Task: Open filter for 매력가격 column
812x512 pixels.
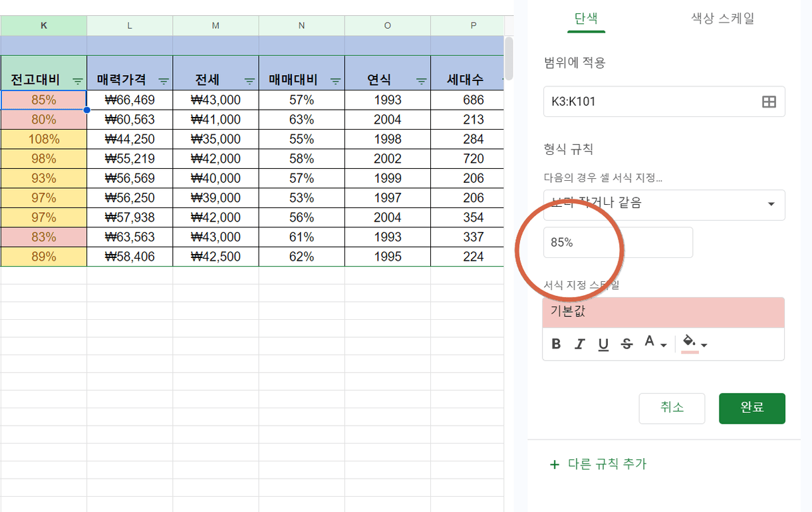Action: tap(164, 81)
